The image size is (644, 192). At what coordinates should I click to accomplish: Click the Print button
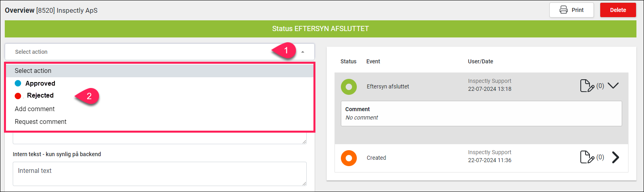click(572, 10)
